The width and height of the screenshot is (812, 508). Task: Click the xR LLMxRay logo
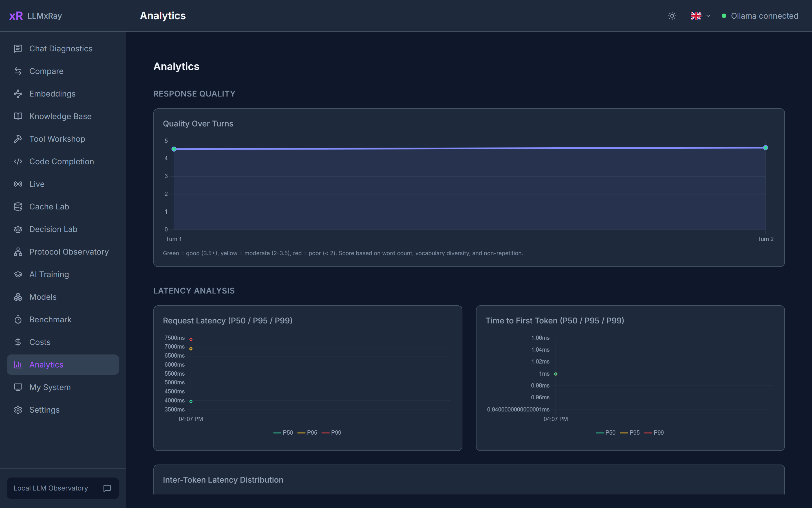[x=35, y=16]
